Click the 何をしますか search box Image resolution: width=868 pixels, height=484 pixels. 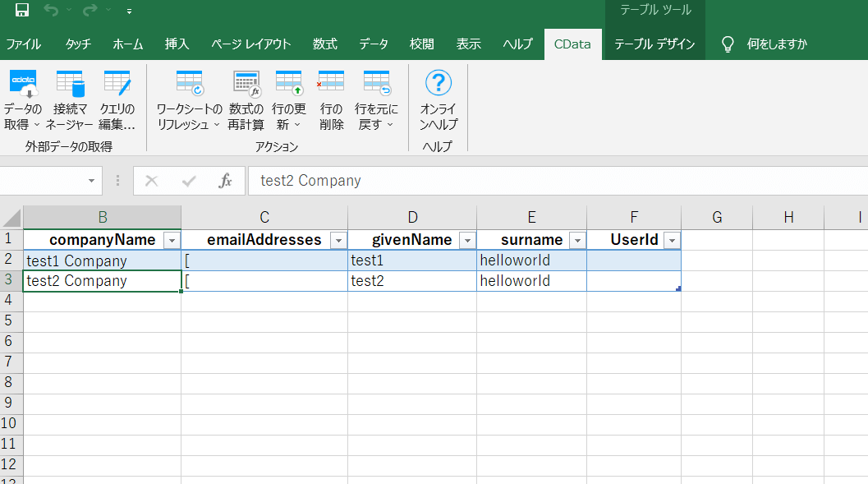pos(776,44)
